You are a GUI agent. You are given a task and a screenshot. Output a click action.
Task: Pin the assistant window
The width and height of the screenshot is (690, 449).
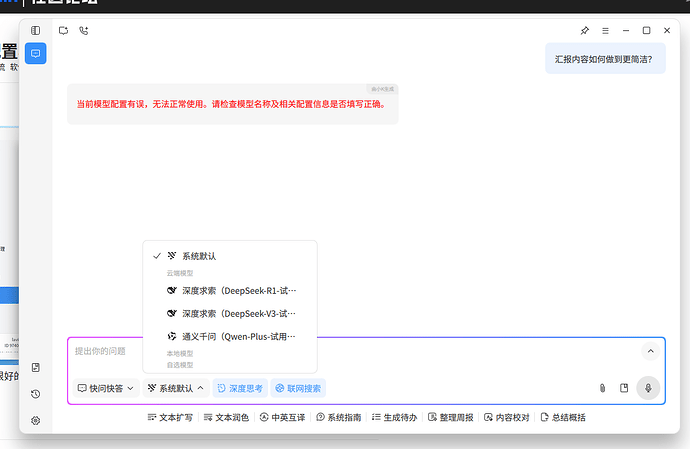click(584, 30)
